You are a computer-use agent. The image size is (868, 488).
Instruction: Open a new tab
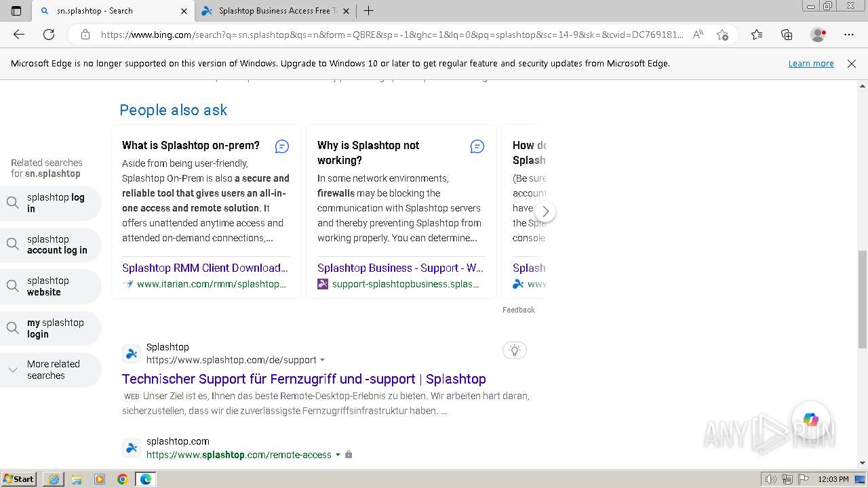tap(368, 11)
